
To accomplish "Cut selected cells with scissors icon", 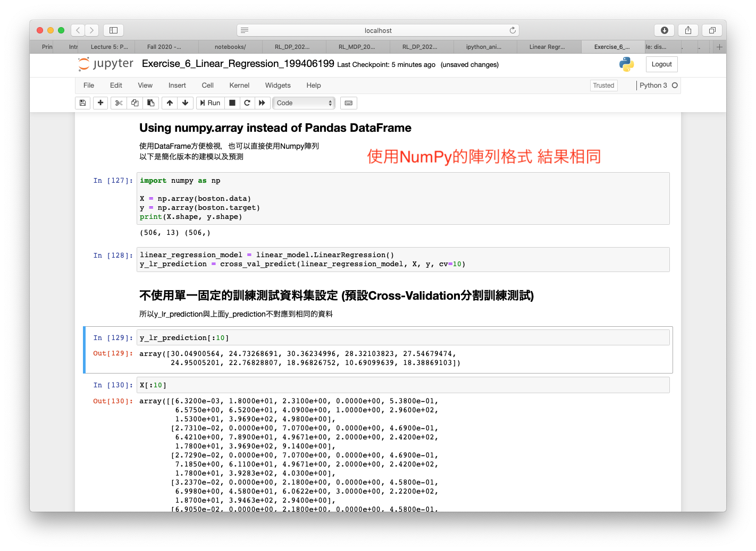I will coord(119,103).
